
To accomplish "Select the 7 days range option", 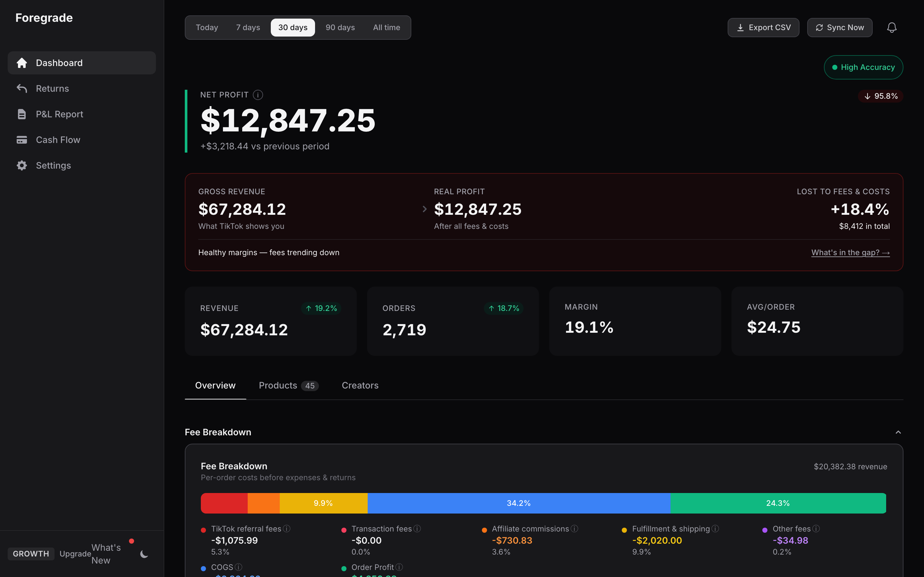I will tap(248, 28).
